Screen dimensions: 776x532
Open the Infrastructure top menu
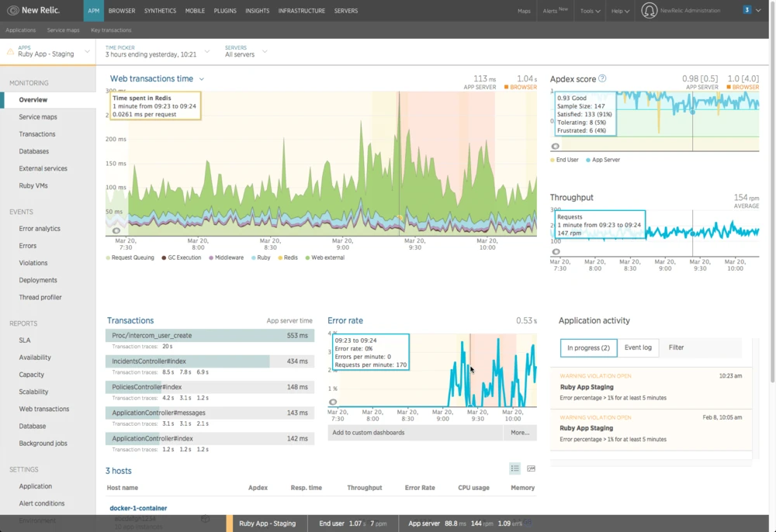(x=301, y=11)
